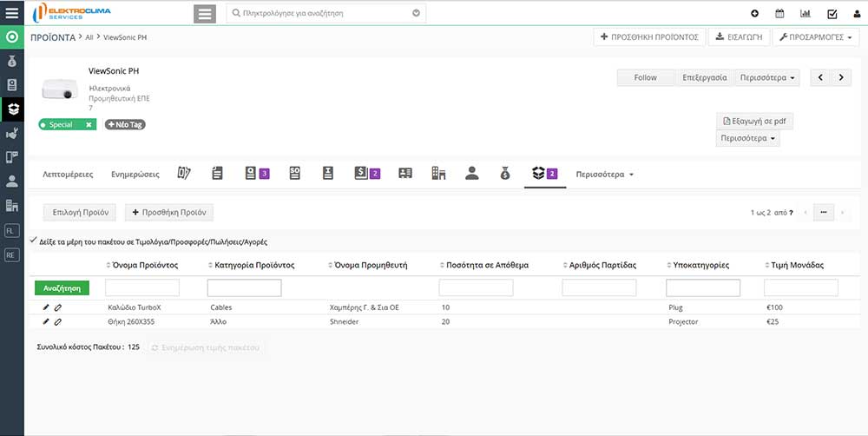Open the highlighted products boxes module in the sidebar
868x436 pixels.
(11, 109)
